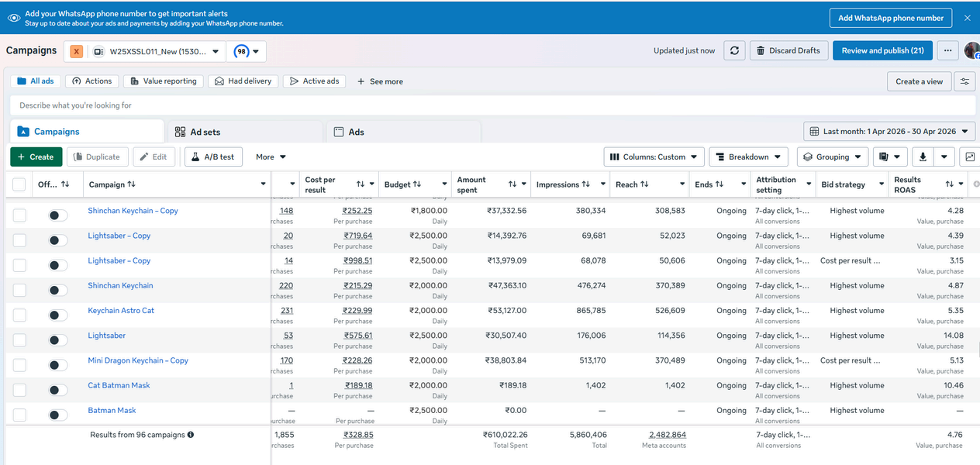Select the All ads filter

36,81
